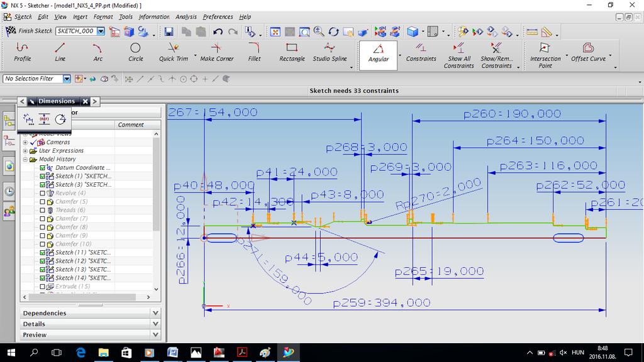Open File Explorer from taskbar
Image resolution: width=644 pixels, height=362 pixels.
coord(103,353)
